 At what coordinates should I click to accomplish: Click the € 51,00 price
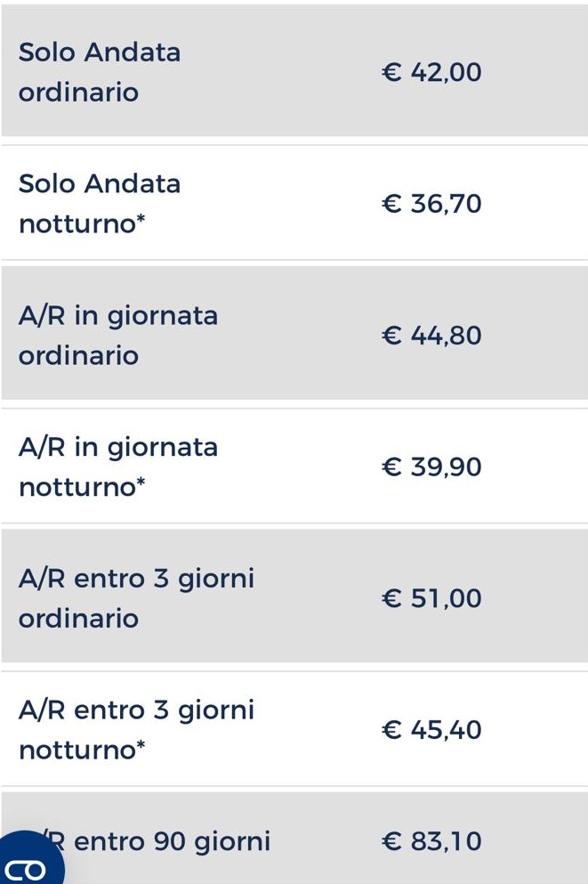pos(431,598)
